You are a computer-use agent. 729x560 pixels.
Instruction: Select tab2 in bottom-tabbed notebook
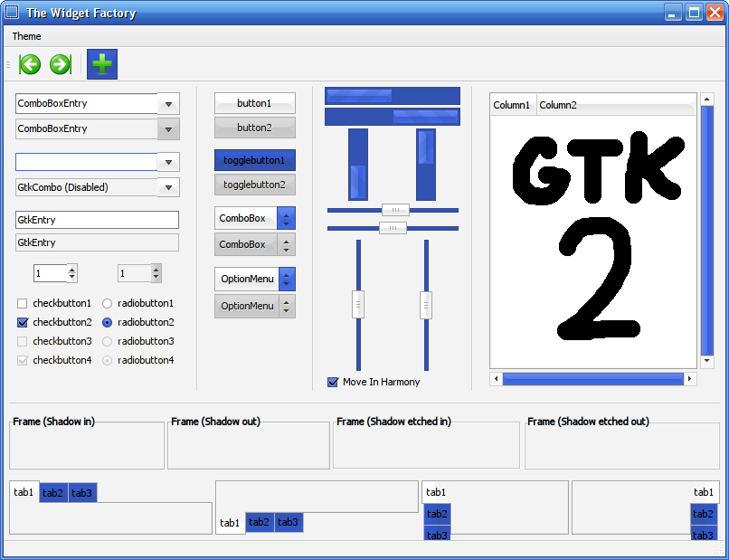[260, 522]
